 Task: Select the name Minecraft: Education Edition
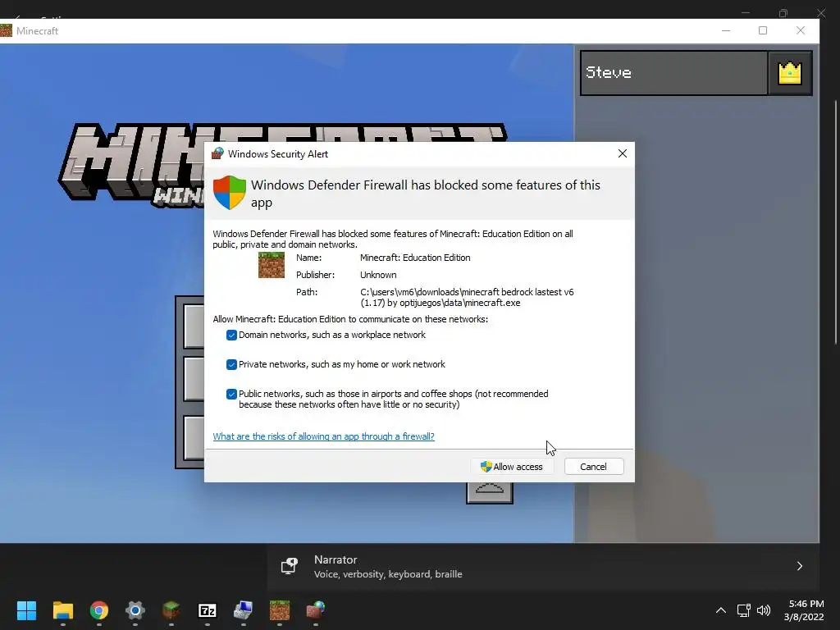(x=415, y=258)
